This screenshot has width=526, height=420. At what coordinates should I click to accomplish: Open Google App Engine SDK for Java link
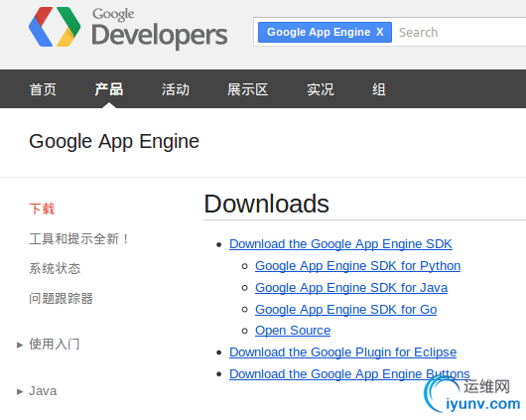coord(351,288)
